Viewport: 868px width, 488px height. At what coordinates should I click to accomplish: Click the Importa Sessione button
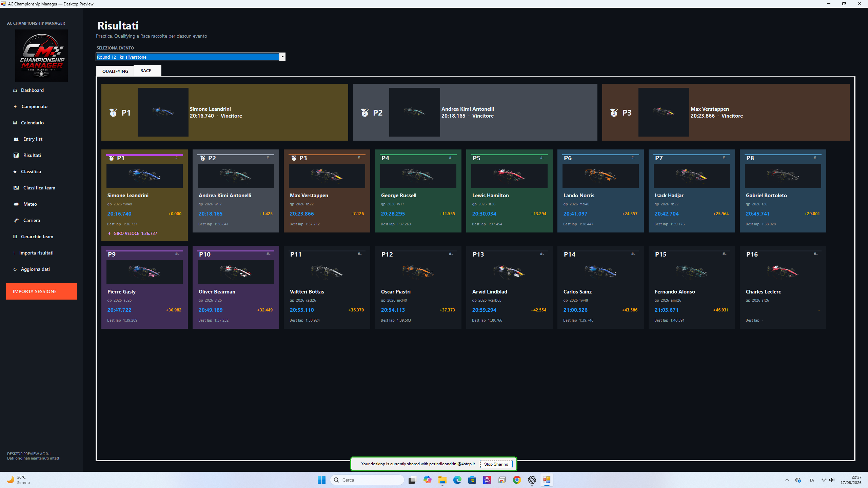pyautogui.click(x=41, y=291)
